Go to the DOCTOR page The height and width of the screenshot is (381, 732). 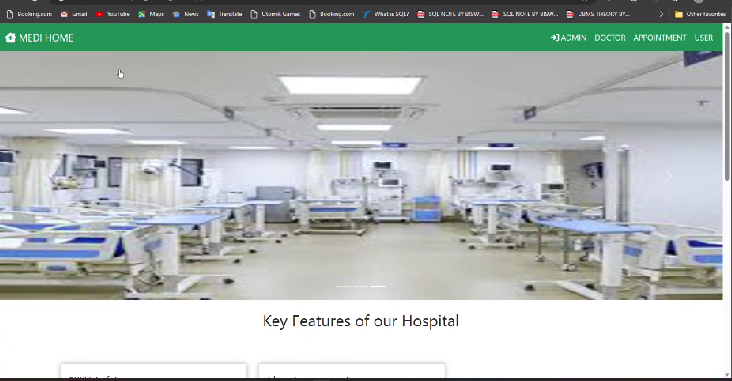pyautogui.click(x=610, y=37)
